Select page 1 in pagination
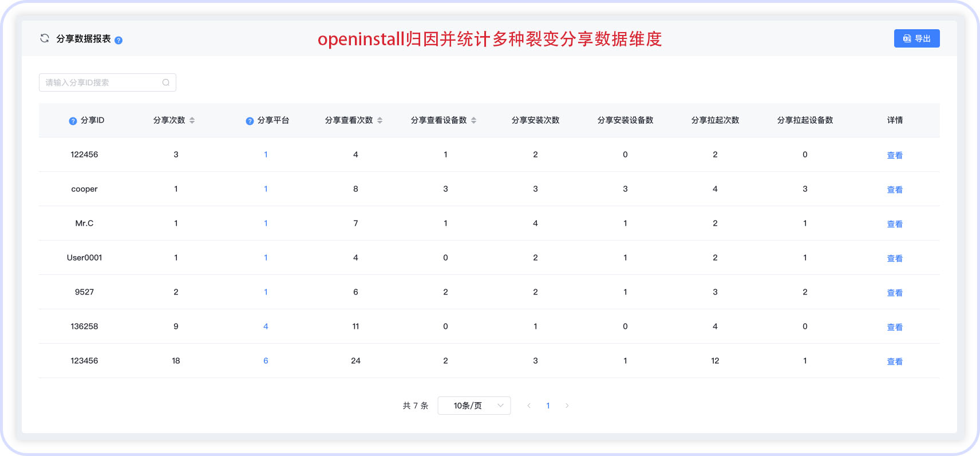980x456 pixels. (548, 406)
